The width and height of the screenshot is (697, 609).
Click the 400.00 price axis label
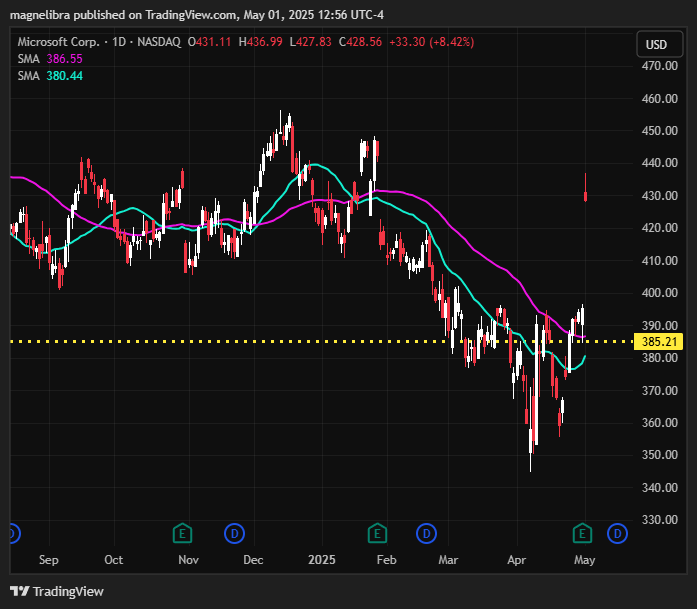pyautogui.click(x=660, y=293)
